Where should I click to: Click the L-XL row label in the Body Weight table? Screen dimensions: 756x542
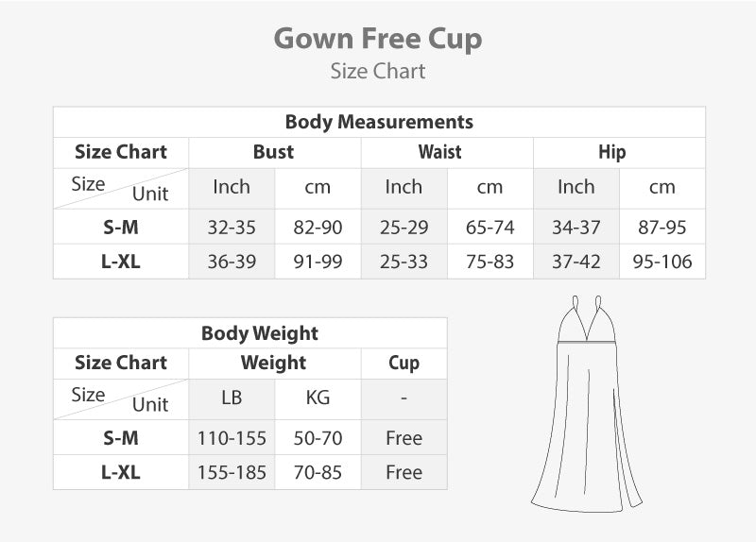[120, 472]
